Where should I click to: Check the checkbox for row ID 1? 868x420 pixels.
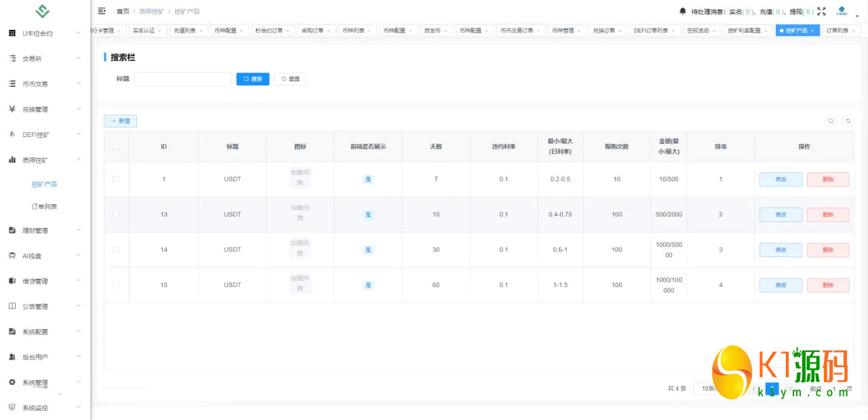coord(116,179)
